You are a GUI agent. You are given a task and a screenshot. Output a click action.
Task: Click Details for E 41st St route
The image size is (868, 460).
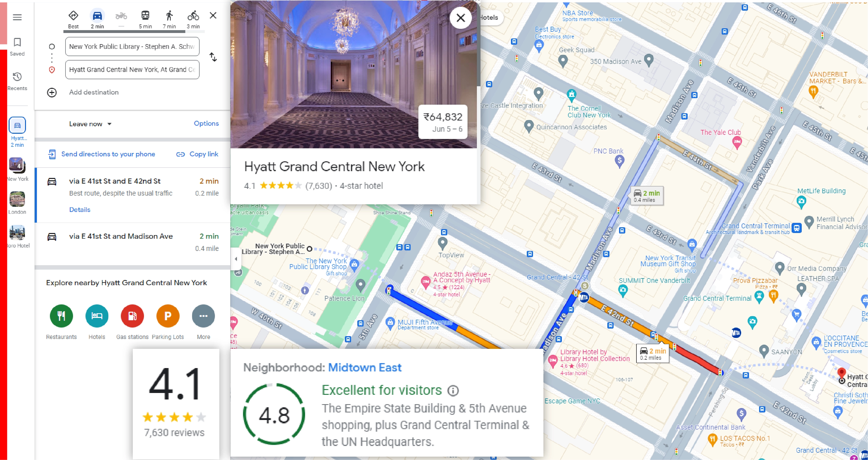(79, 209)
